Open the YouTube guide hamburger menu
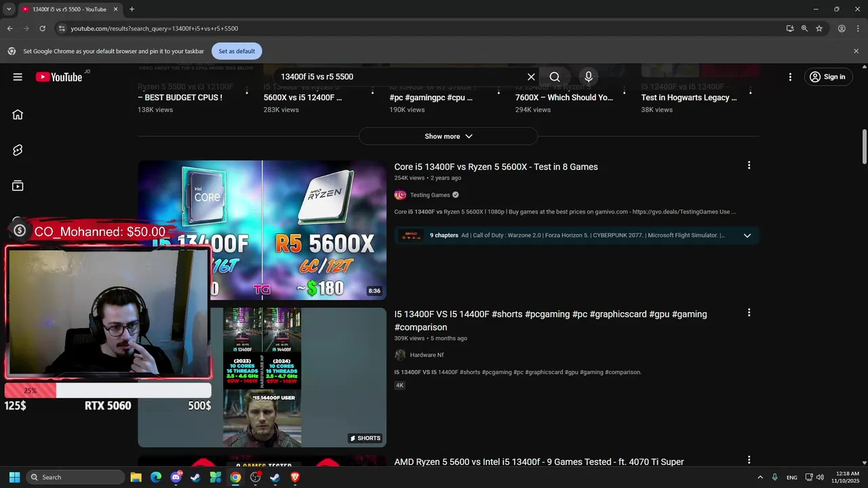The image size is (868, 488). pos(18,77)
